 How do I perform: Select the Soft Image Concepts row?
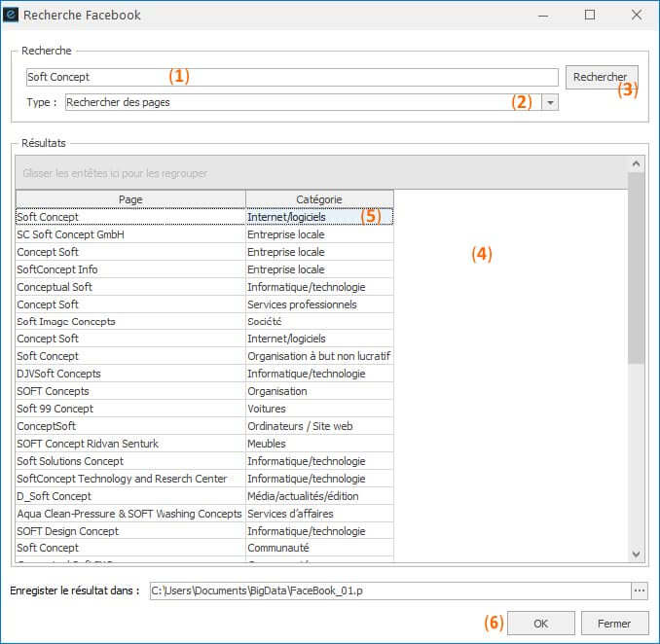[x=204, y=321]
